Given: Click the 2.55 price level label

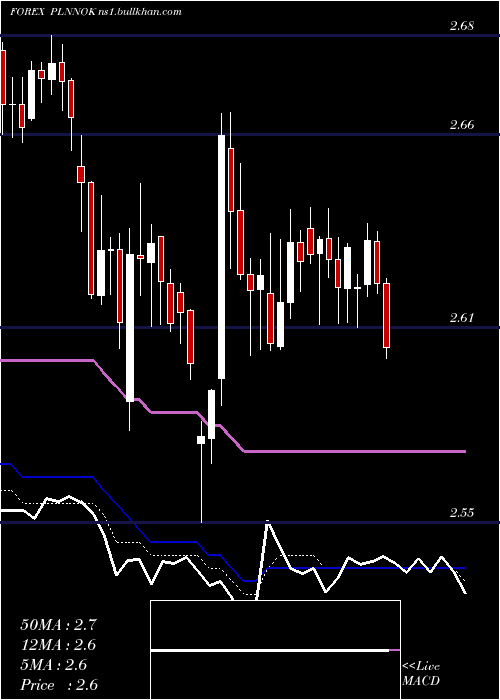Looking at the screenshot, I should pyautogui.click(x=462, y=512).
